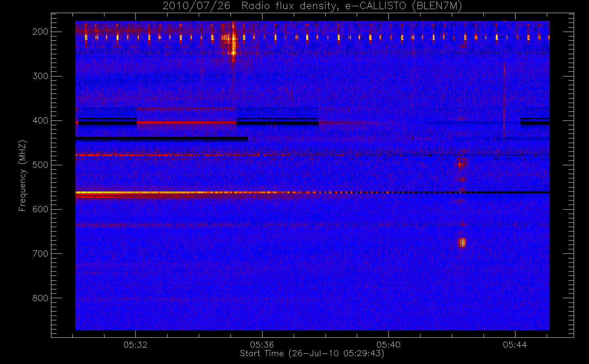The width and height of the screenshot is (589, 364).
Task: Click the 'Start Time (26-Jul-10 05:29:43)' label
Action: point(312,353)
